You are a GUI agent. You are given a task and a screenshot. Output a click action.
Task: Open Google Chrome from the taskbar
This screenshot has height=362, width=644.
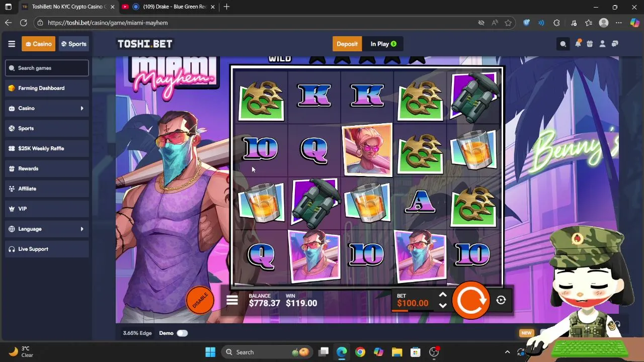click(360, 352)
